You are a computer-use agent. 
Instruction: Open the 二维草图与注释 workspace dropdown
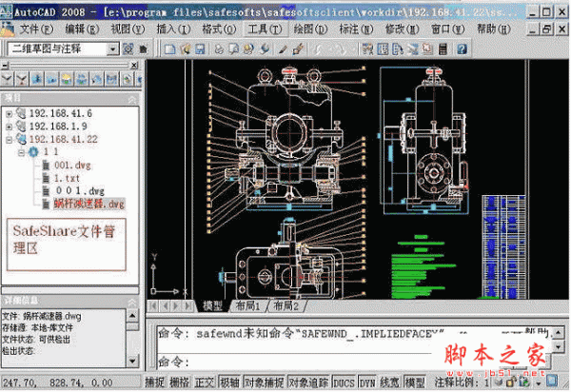click(x=113, y=49)
